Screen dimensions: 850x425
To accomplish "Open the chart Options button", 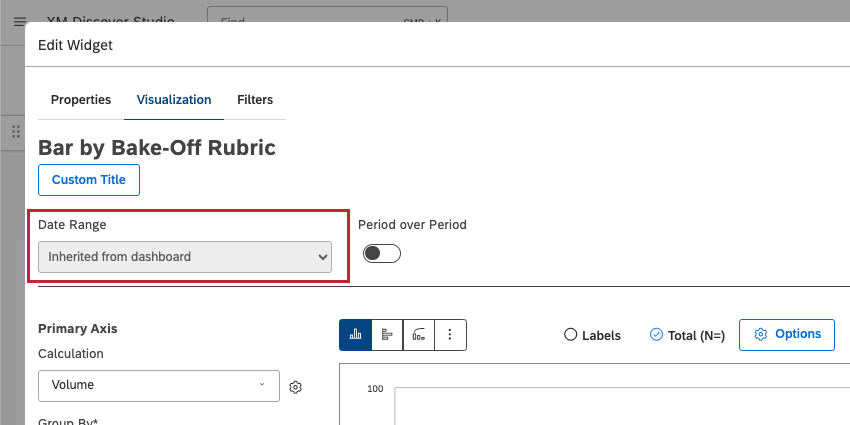I will point(787,334).
